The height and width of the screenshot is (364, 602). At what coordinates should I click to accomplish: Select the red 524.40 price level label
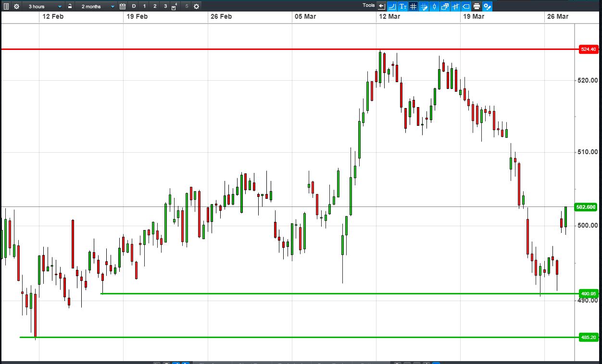pos(588,49)
